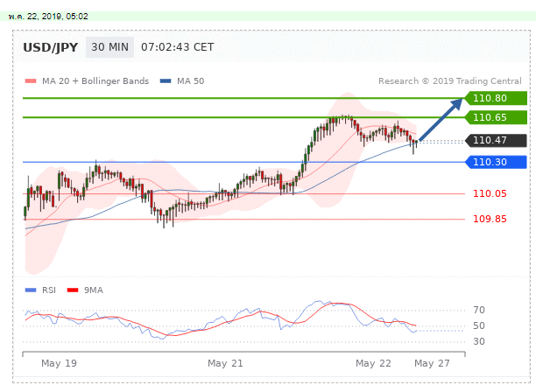536x392 pixels.
Task: Click the 9MA legend label
Action: pos(94,290)
